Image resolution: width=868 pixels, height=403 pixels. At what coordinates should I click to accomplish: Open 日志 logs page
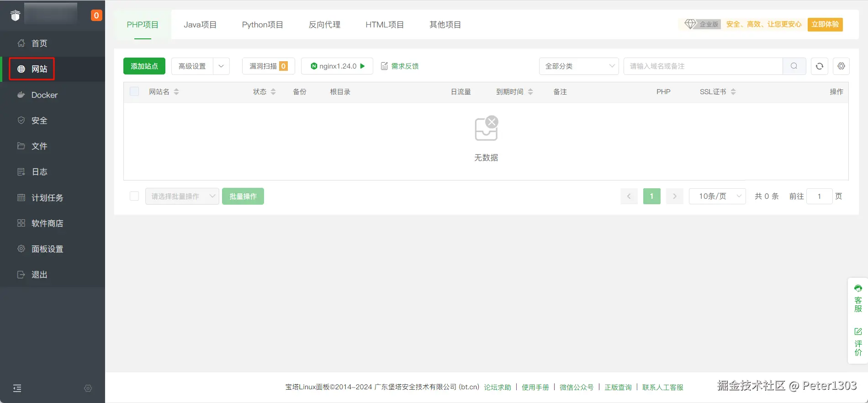53,172
